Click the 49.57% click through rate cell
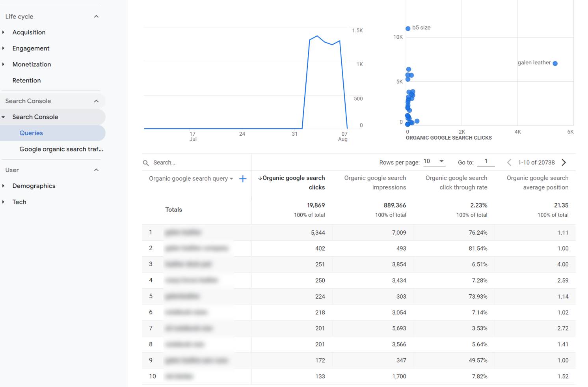Viewport: 588px width, 387px height. (478, 361)
